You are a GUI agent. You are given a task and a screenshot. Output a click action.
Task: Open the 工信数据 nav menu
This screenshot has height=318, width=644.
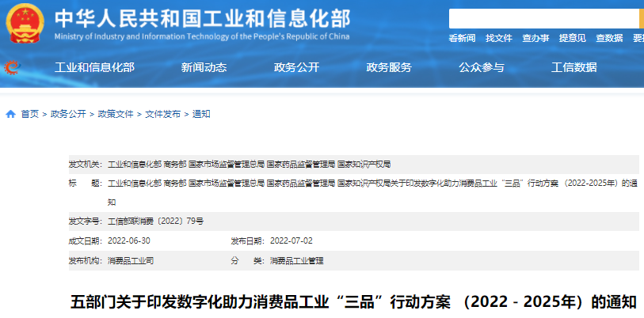click(574, 67)
